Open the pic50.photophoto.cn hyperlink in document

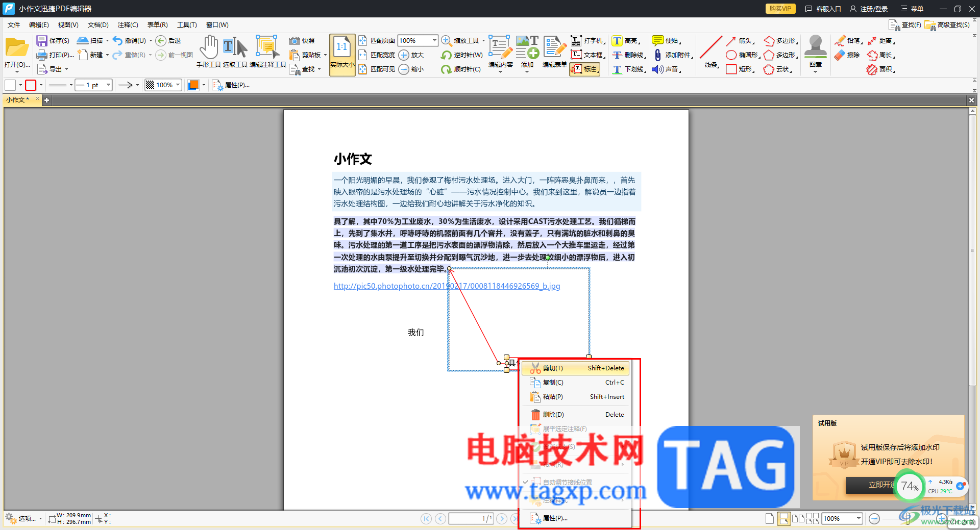coord(447,286)
